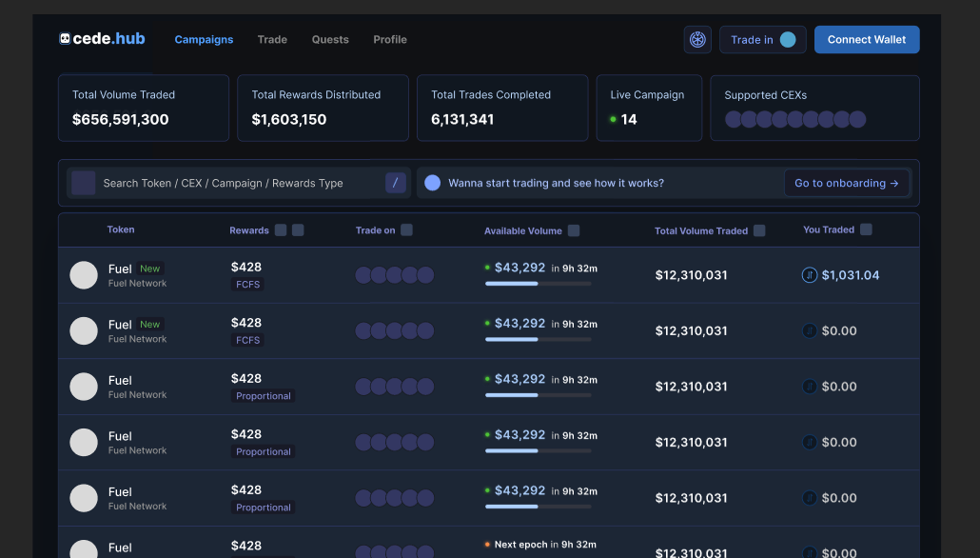980x558 pixels.
Task: Click the cede.hub logo
Action: tap(101, 39)
